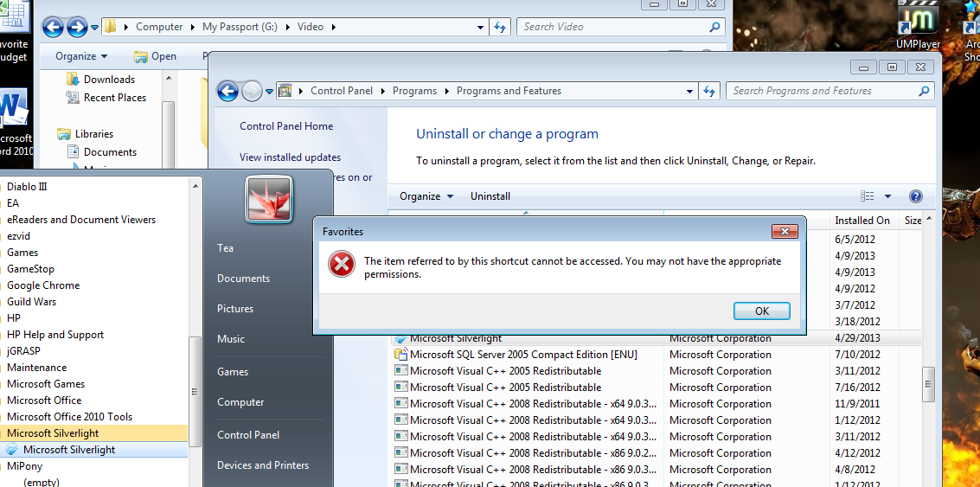Open help icon in Programs and Features
This screenshot has height=487, width=980.
[916, 196]
